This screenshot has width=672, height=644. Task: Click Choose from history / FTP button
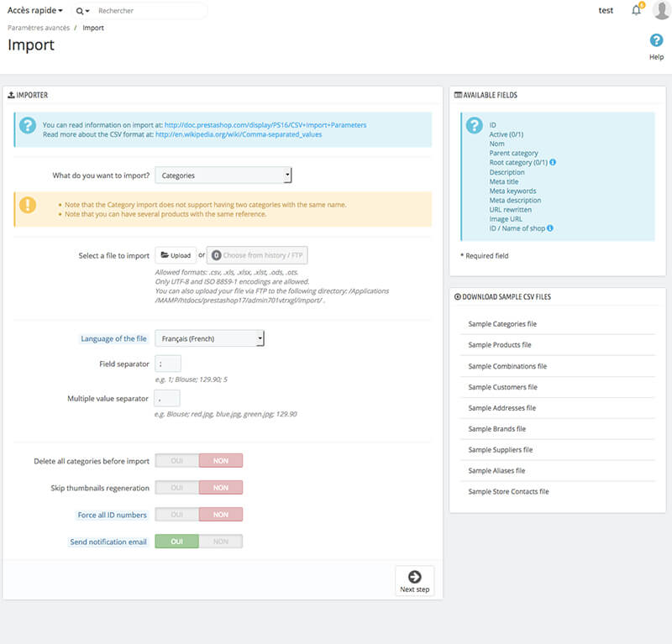pyautogui.click(x=257, y=255)
